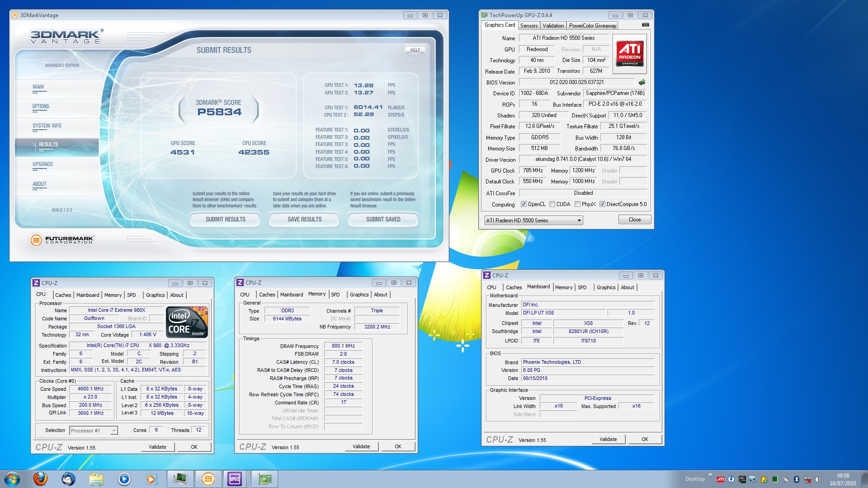Open SYSTEM INFO in 3DMark sidebar
This screenshot has width=868, height=488.
pyautogui.click(x=47, y=126)
